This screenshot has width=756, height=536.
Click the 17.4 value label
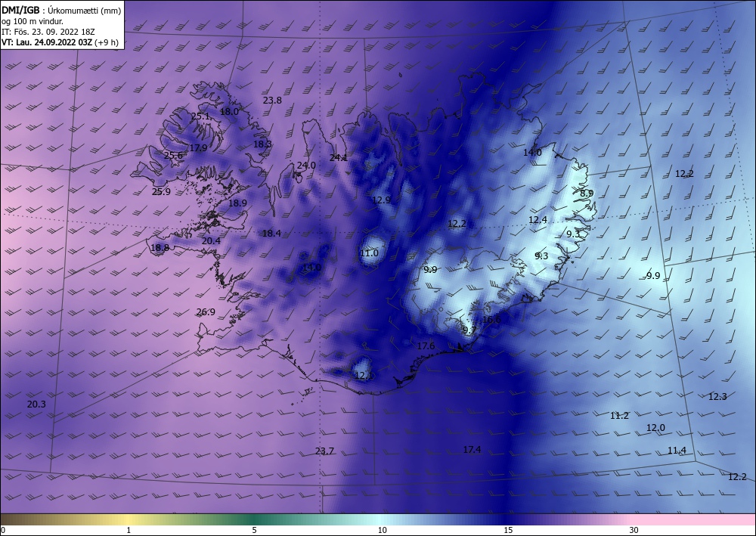coord(472,449)
